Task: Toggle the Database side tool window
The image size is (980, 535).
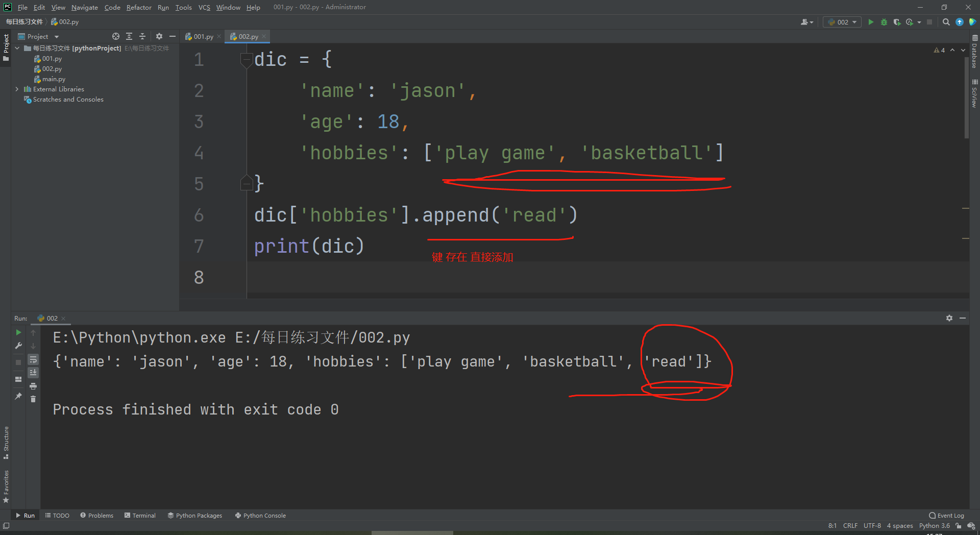Action: pos(974,52)
